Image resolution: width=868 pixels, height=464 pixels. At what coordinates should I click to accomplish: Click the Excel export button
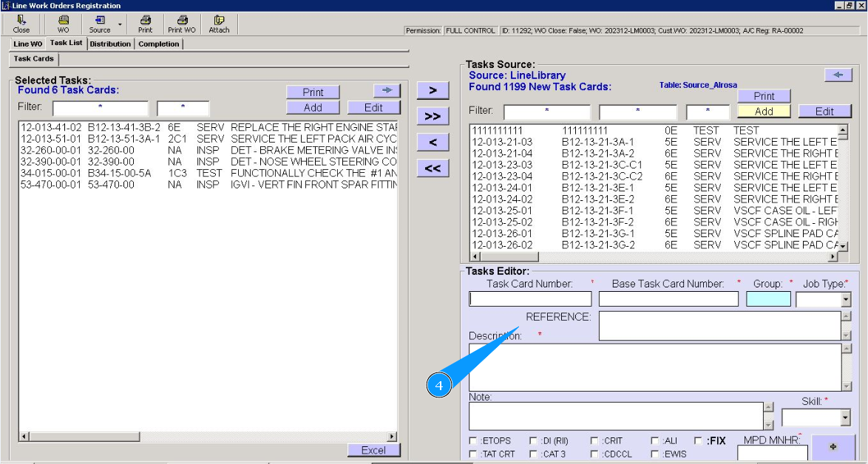[373, 450]
